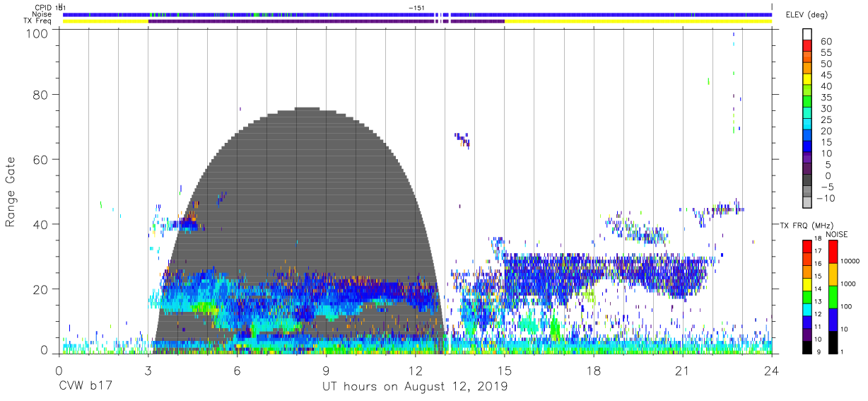Select the 'CPID' label at top left
Viewport: 868px width, 401px height.
(x=42, y=7)
